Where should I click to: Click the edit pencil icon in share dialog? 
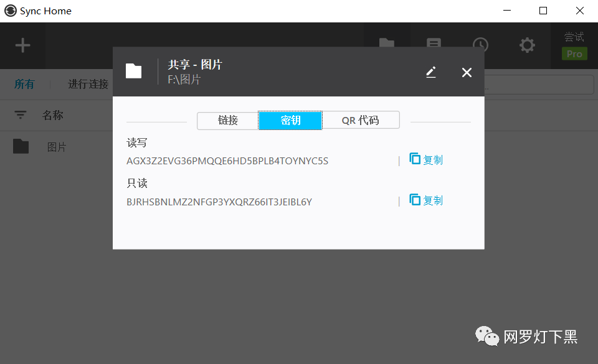[x=431, y=72]
